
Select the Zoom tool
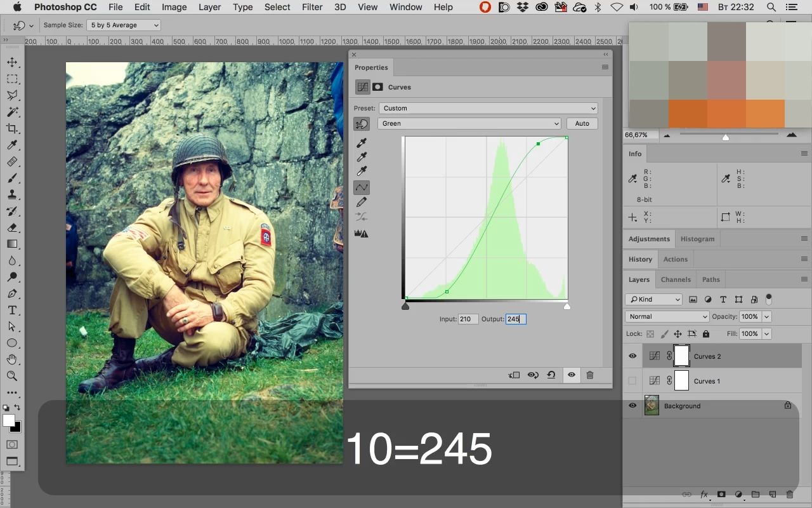[x=12, y=376]
